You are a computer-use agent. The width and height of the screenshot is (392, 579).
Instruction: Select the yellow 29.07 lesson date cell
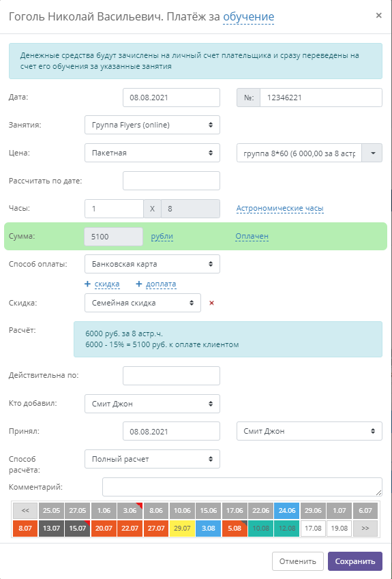click(182, 529)
